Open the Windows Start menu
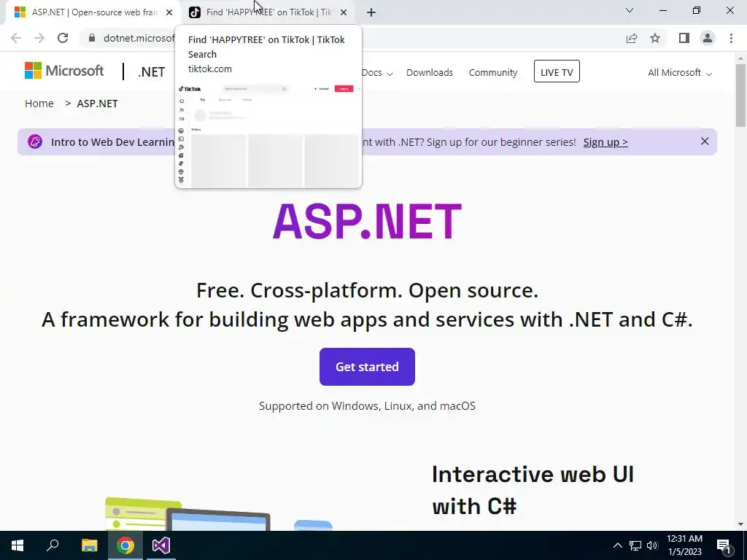Image resolution: width=747 pixels, height=560 pixels. pos(18,545)
